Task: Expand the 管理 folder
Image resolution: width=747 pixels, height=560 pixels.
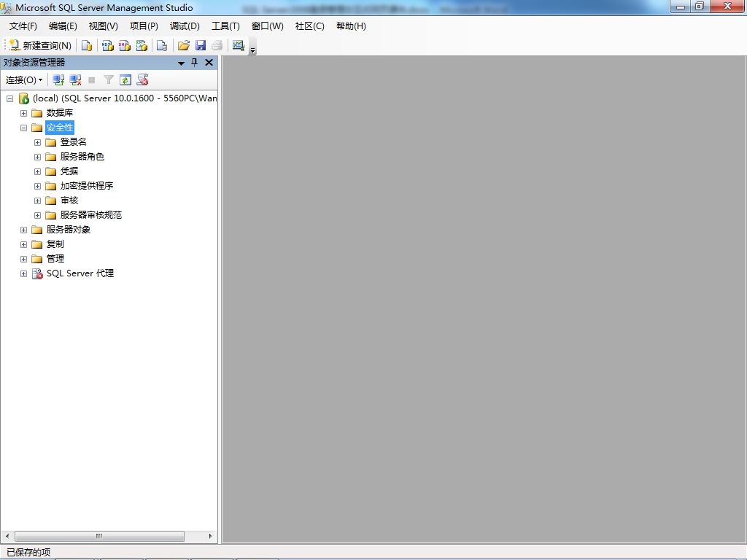Action: [23, 259]
